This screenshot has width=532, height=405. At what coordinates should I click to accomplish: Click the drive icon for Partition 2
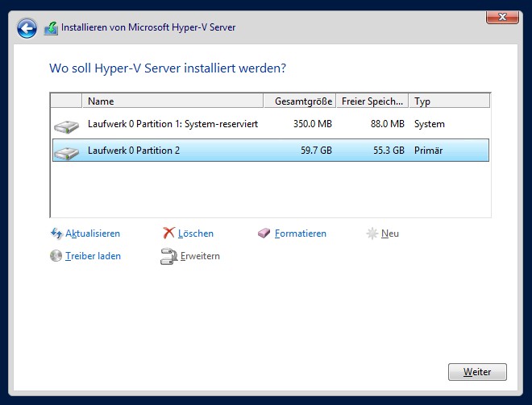pos(66,153)
